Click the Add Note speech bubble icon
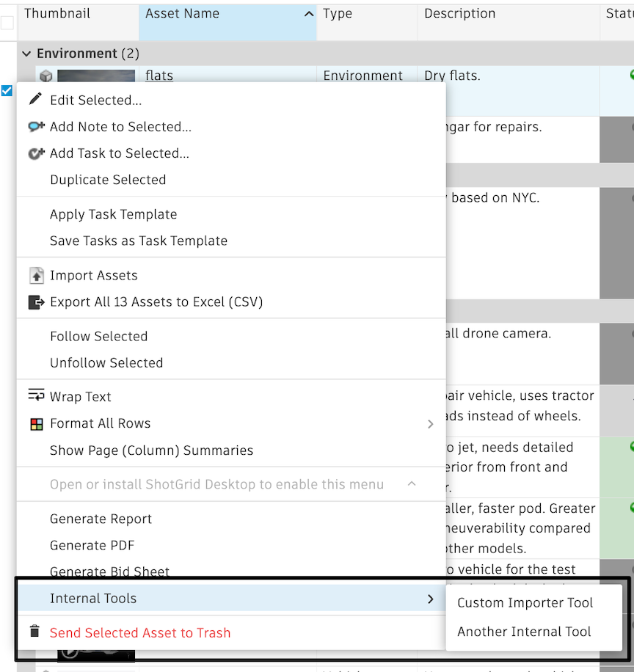 (37, 126)
